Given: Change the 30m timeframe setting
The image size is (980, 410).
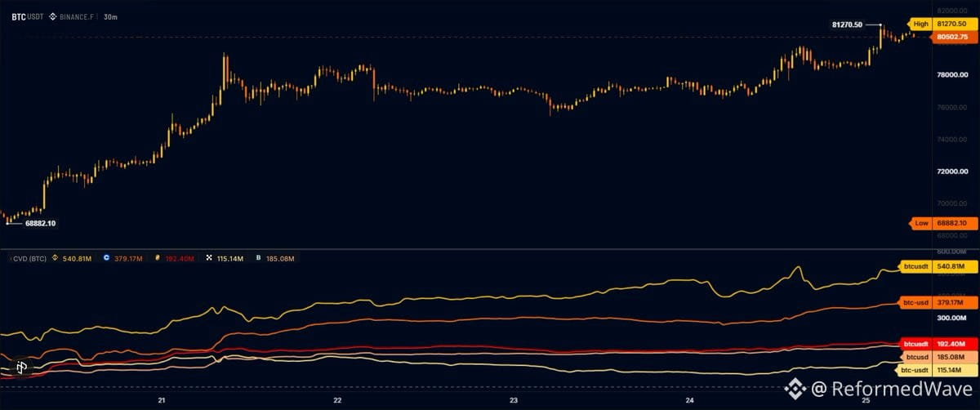Looking at the screenshot, I should click(111, 16).
